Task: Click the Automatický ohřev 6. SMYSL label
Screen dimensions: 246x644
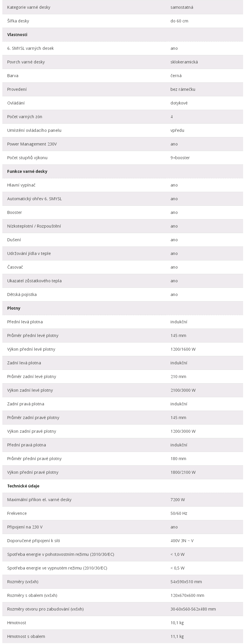Action: [34, 199]
